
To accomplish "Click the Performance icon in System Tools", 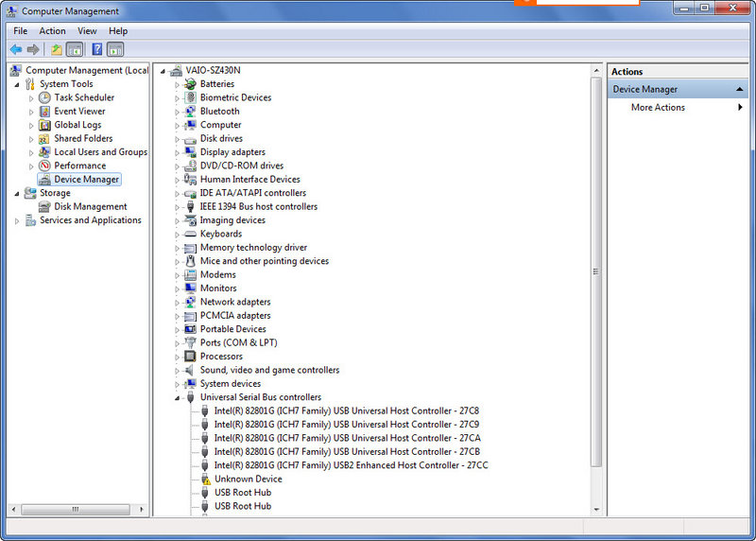I will (44, 166).
